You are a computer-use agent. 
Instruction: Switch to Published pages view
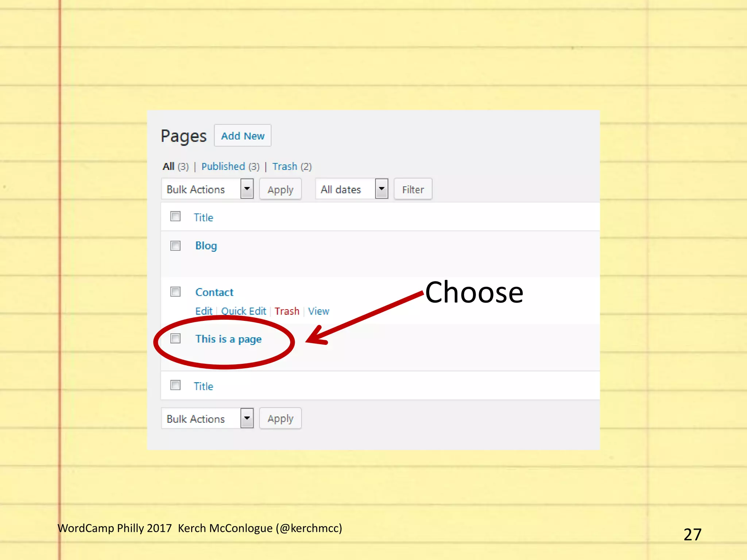(x=223, y=167)
